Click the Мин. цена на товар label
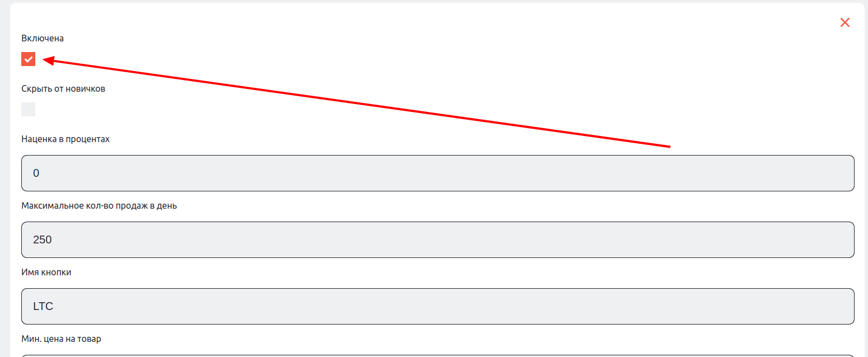Image resolution: width=868 pixels, height=357 pixels. (61, 339)
